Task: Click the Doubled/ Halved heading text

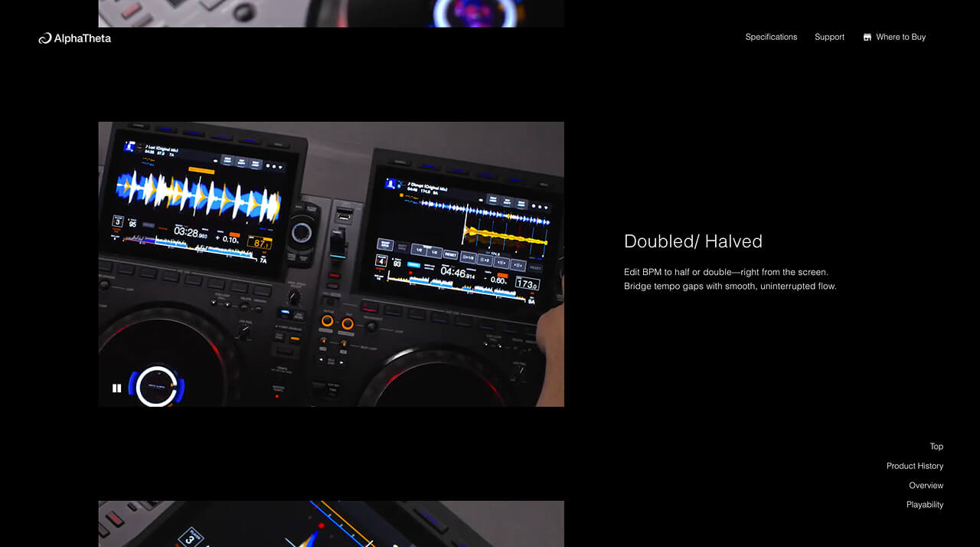Action: point(693,241)
